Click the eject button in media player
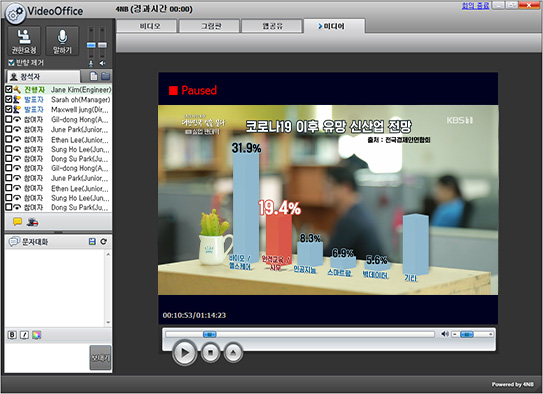The width and height of the screenshot is (543, 394). pyautogui.click(x=233, y=352)
